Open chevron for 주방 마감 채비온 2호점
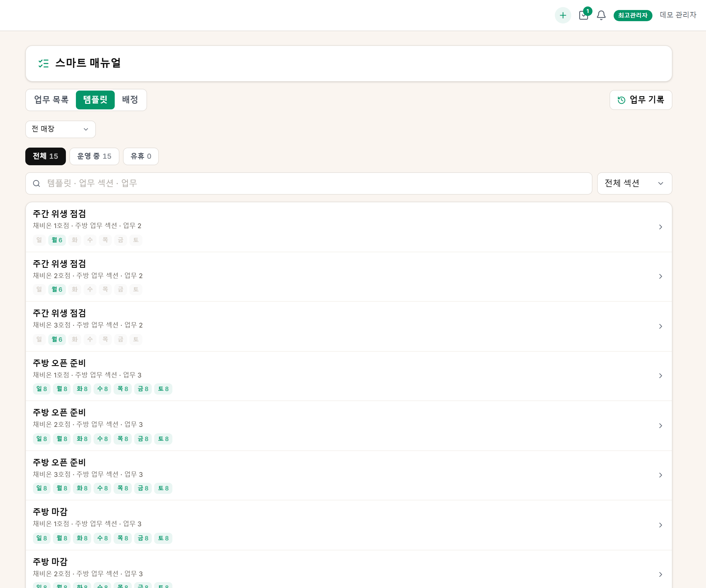The image size is (706, 588). point(660,574)
